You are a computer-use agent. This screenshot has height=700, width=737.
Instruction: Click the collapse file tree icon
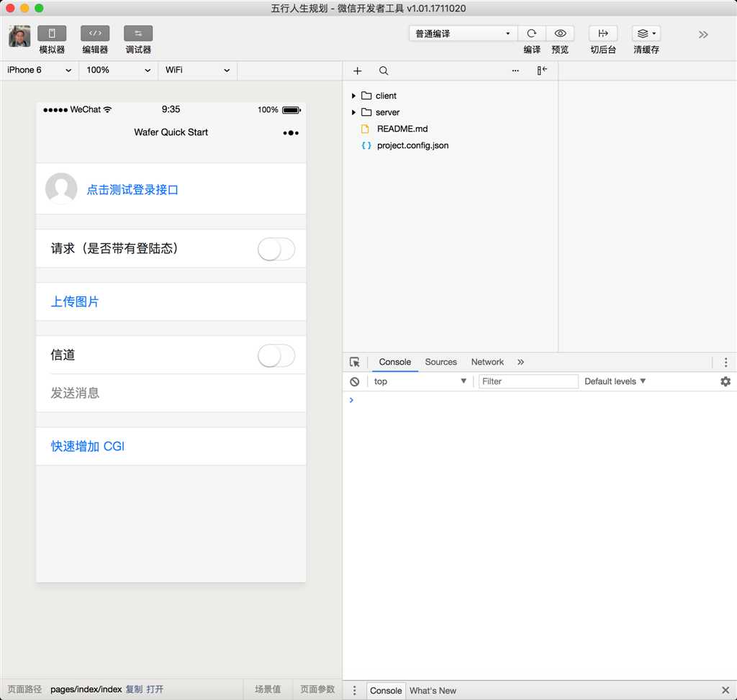click(x=542, y=71)
